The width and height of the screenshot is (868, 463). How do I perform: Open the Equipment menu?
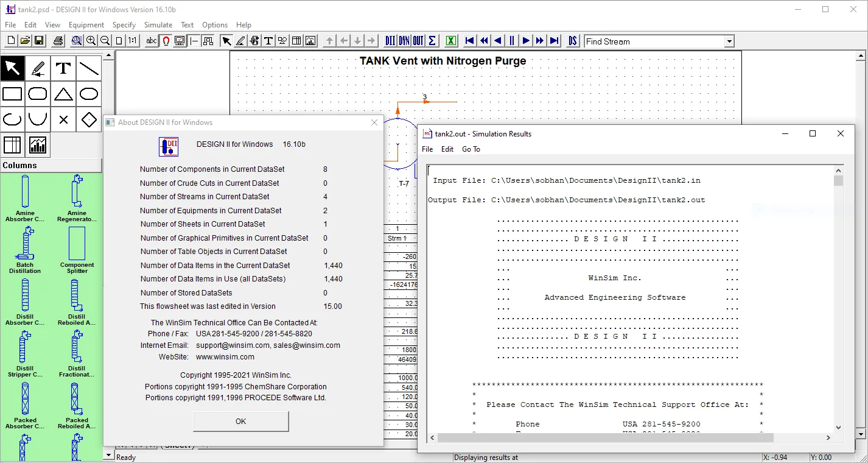(x=86, y=25)
